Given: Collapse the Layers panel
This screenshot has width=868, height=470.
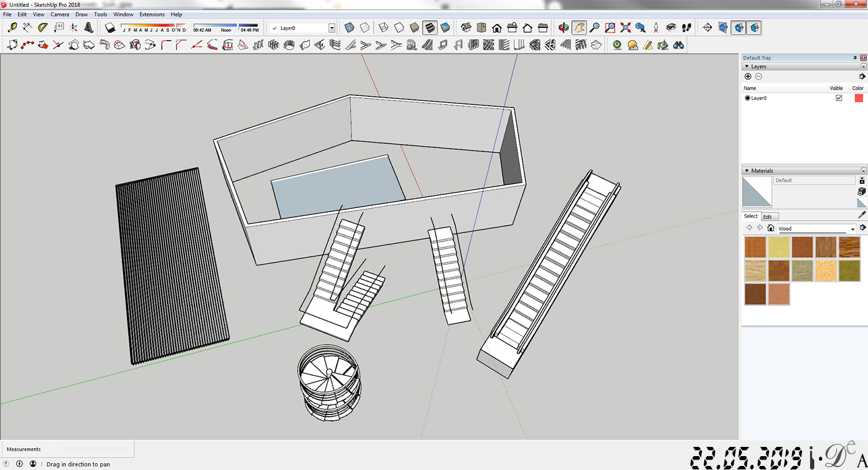Looking at the screenshot, I should pyautogui.click(x=747, y=66).
